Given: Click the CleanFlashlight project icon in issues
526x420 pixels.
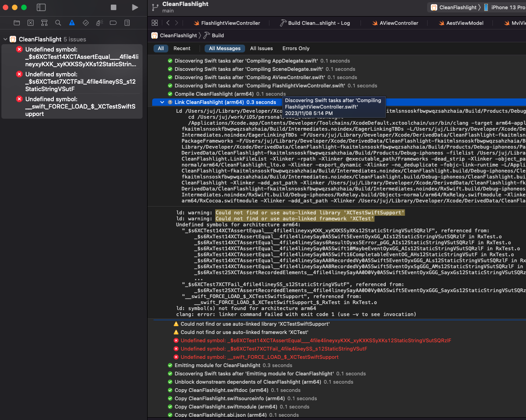Looking at the screenshot, I should coord(13,39).
